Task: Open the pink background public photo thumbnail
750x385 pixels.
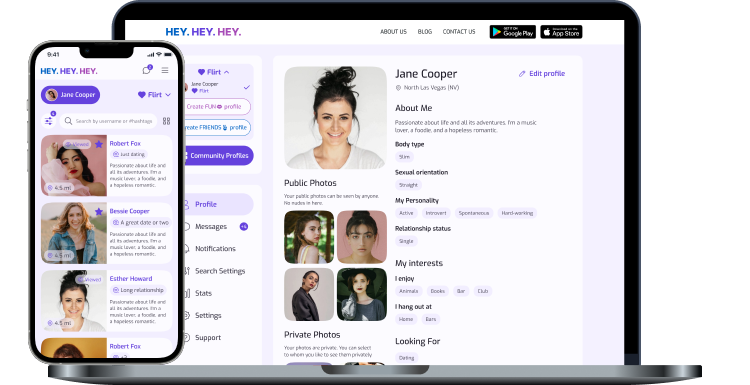Action: [x=362, y=237]
